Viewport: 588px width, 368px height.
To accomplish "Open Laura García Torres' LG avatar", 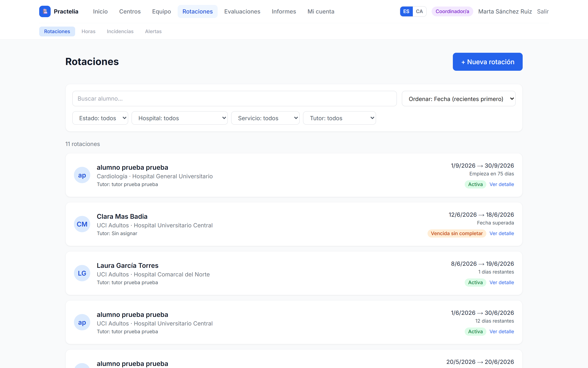I will point(82,273).
